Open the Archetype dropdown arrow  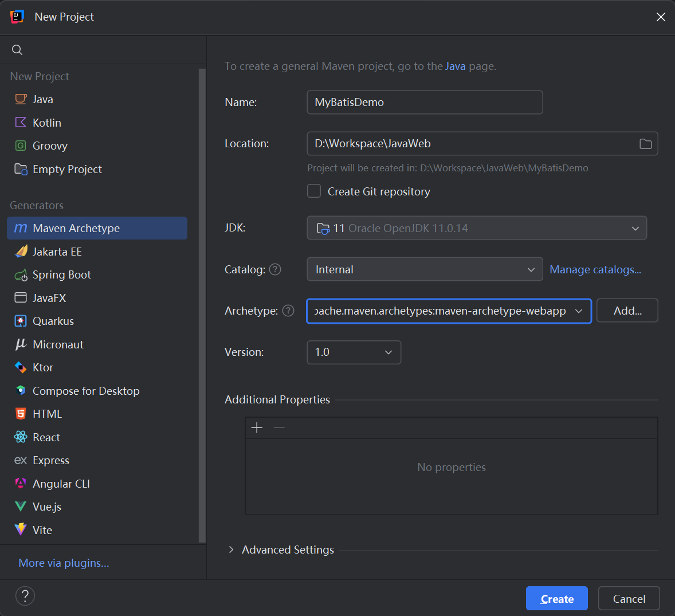579,311
